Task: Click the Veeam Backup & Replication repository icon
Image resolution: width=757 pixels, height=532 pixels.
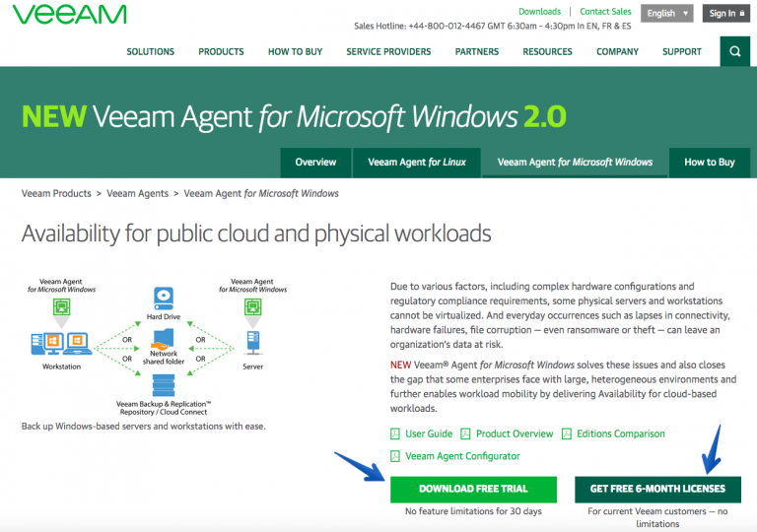Action: pos(164,385)
